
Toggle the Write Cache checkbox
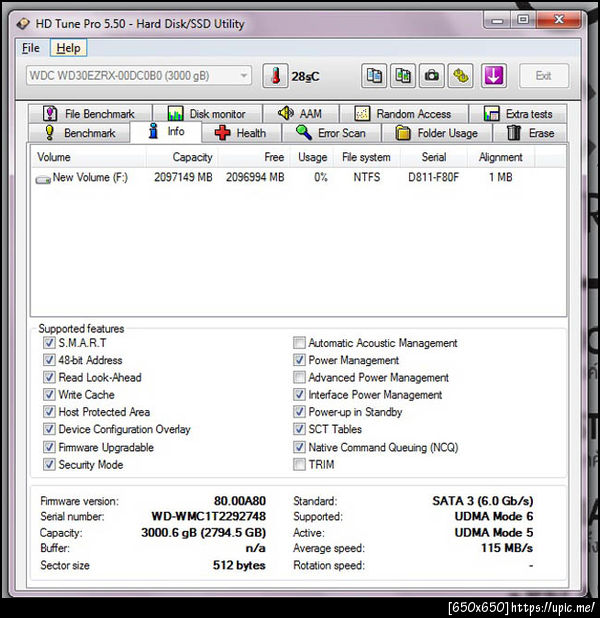tap(49, 395)
